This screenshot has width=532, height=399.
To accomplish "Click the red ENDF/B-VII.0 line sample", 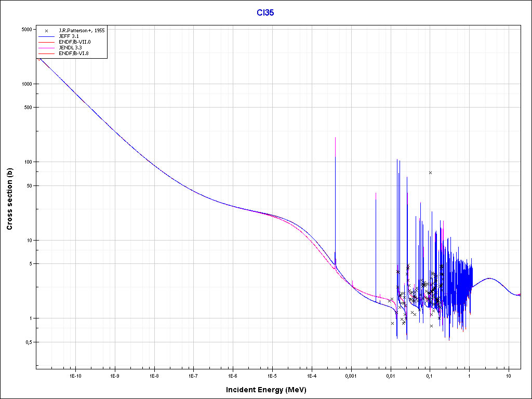I will pos(46,42).
